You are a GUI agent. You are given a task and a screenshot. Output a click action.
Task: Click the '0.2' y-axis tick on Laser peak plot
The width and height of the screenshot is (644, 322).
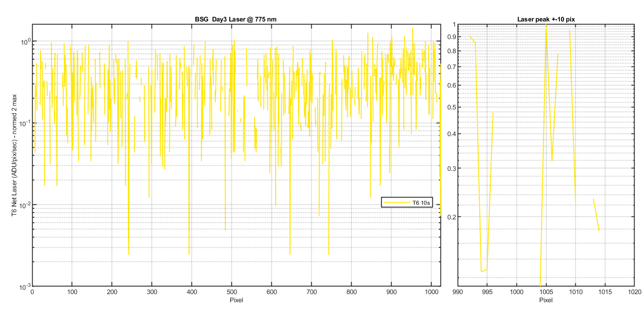[x=451, y=217]
